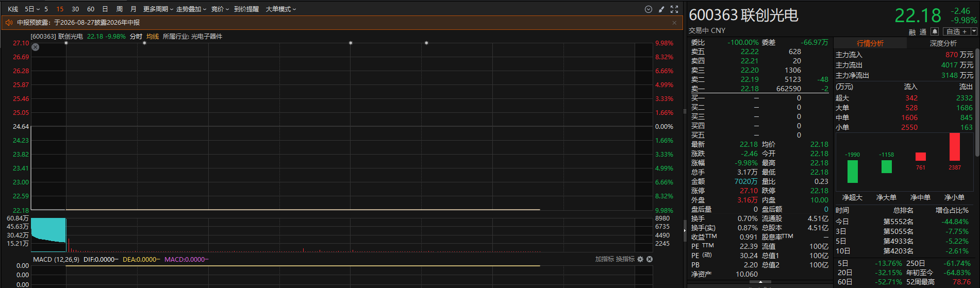Switch to 行情分析 tab

(870, 43)
